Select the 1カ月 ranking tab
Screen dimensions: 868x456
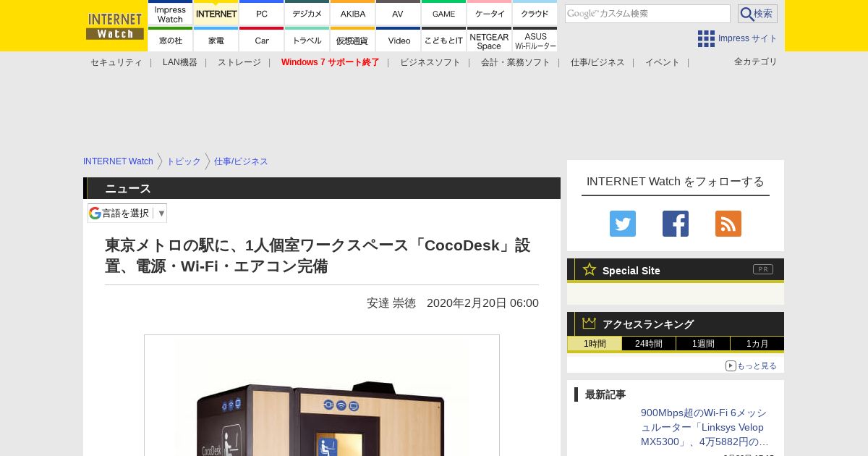(x=757, y=344)
